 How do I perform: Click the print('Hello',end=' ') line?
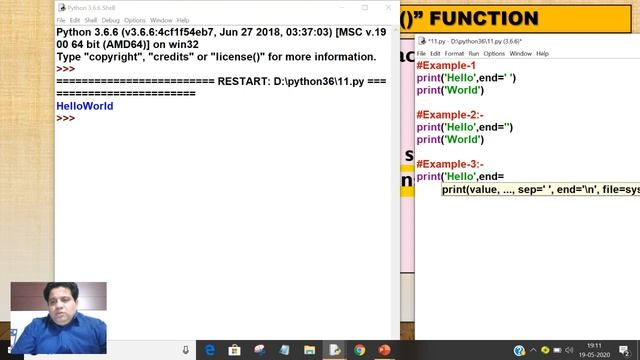[x=466, y=78]
